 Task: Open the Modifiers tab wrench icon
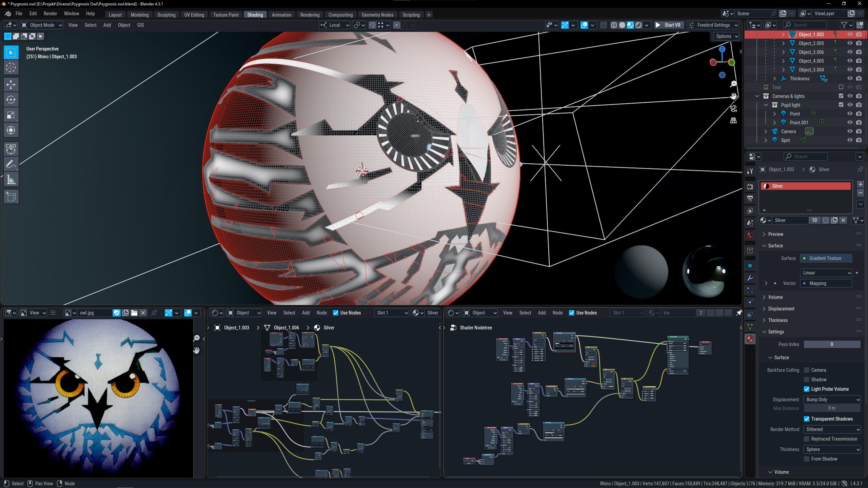pos(750,278)
